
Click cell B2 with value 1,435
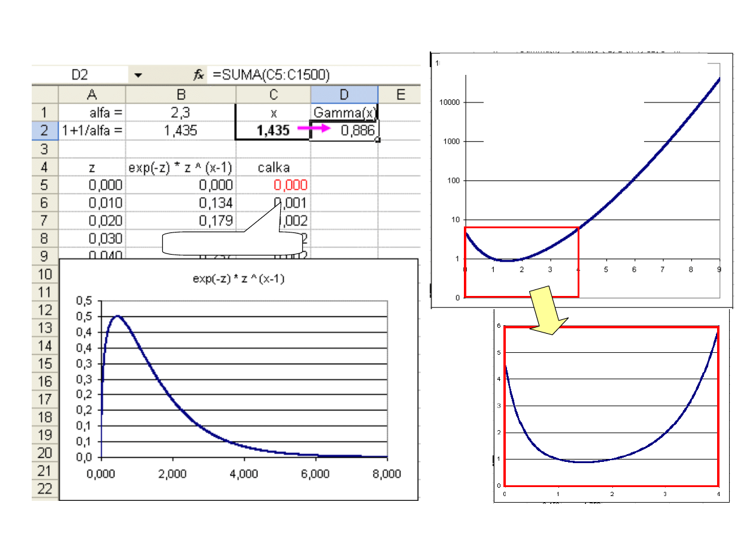pos(181,130)
